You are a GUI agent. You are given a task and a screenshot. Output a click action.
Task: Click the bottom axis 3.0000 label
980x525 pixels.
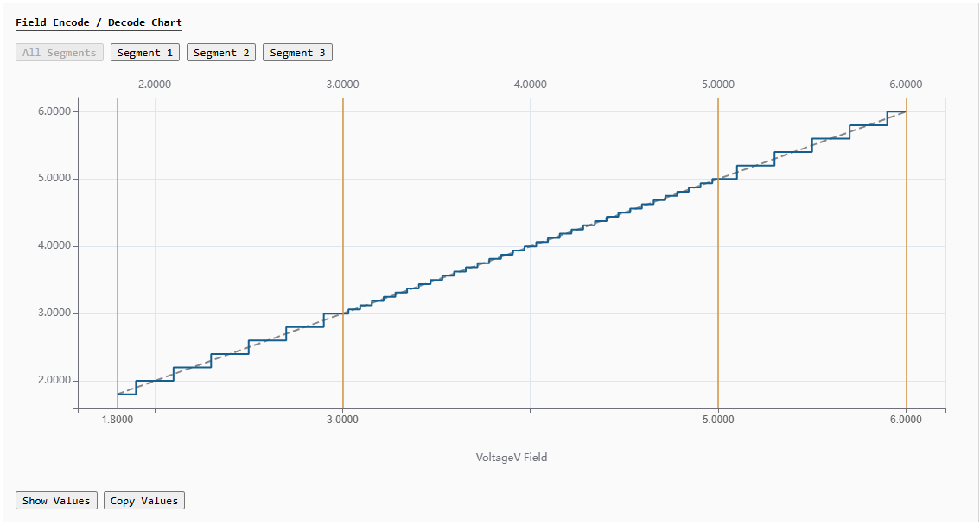[x=343, y=420]
